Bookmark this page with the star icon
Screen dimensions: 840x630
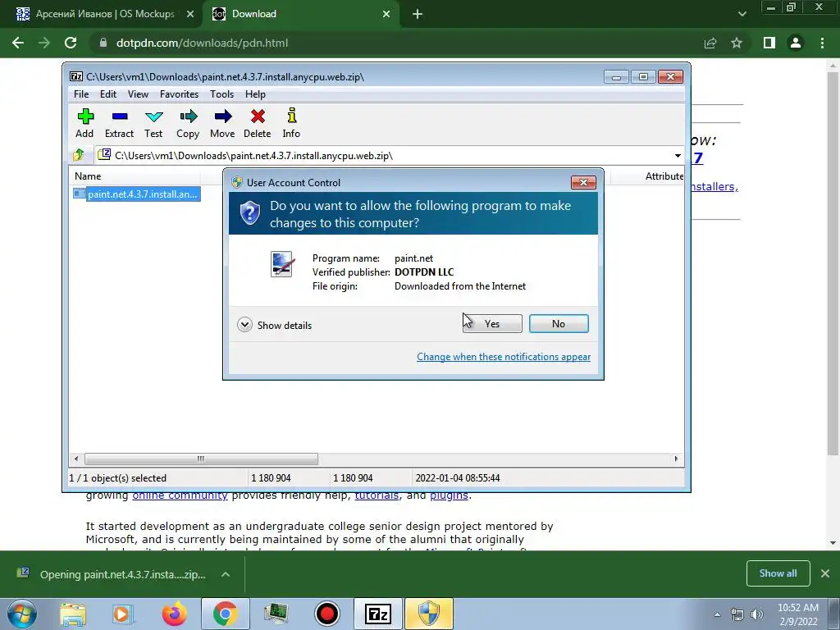[737, 43]
